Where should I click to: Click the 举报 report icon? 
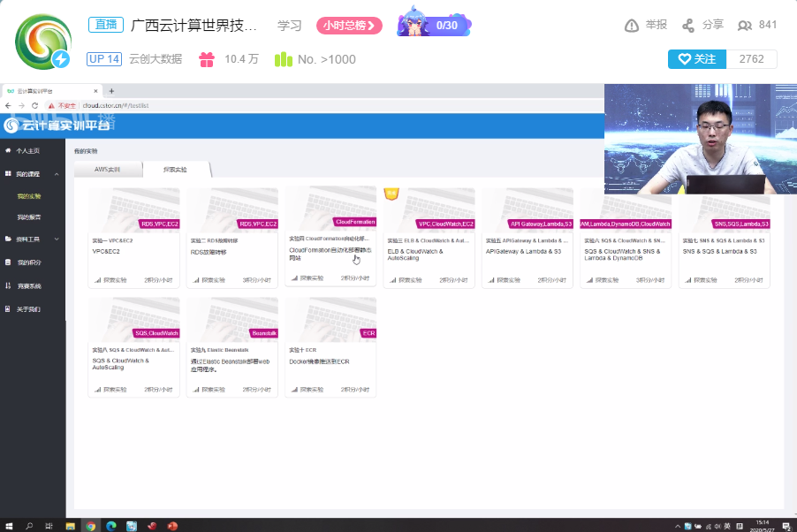point(632,26)
